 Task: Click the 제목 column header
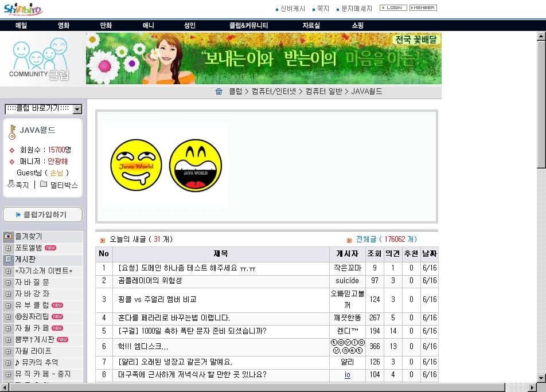point(221,254)
